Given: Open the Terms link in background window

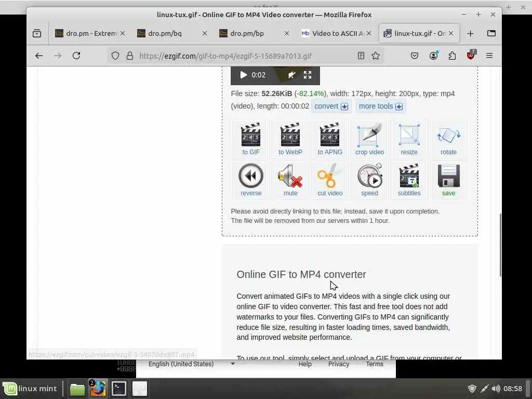Looking at the screenshot, I should (375, 364).
